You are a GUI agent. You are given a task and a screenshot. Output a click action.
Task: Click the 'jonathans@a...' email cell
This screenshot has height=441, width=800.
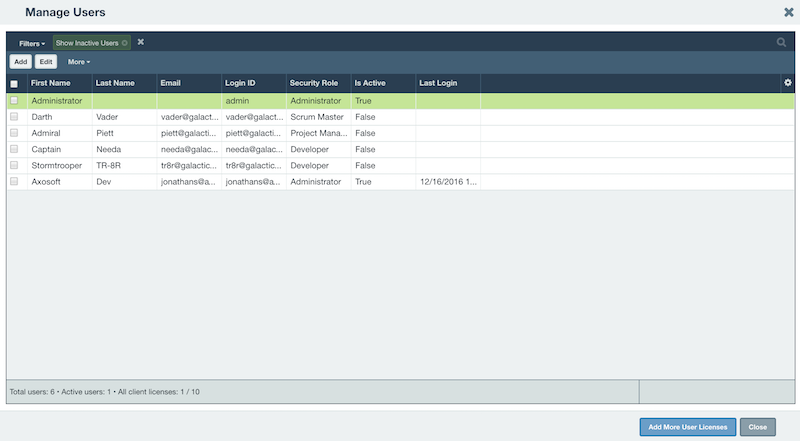[189, 181]
